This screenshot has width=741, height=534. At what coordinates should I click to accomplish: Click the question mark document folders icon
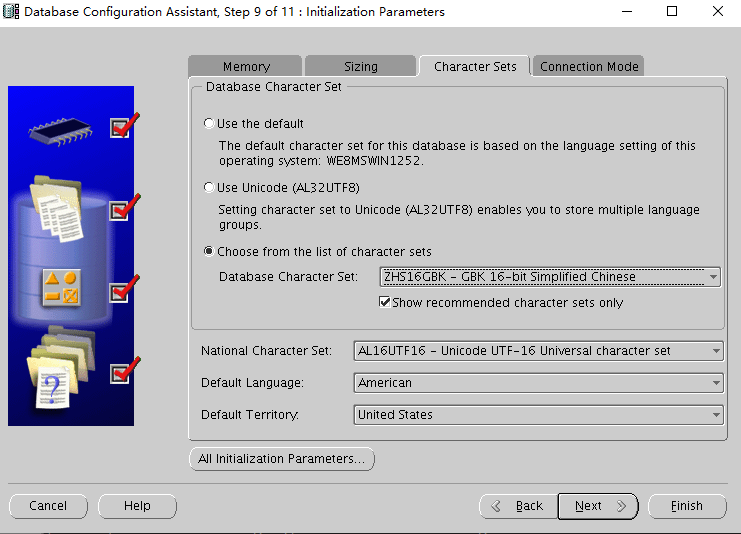(61, 368)
